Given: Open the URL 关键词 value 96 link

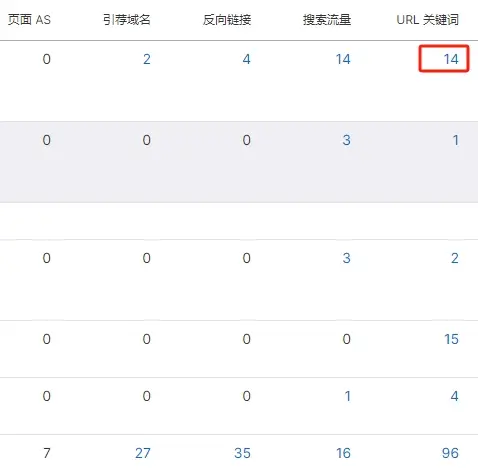Looking at the screenshot, I should point(450,453).
